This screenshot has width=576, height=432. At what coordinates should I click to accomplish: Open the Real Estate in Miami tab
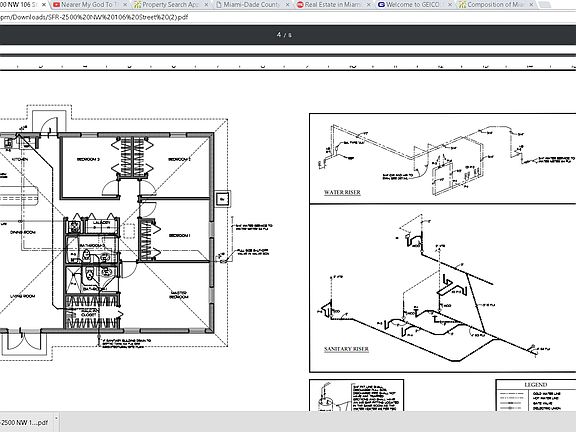pos(334,5)
